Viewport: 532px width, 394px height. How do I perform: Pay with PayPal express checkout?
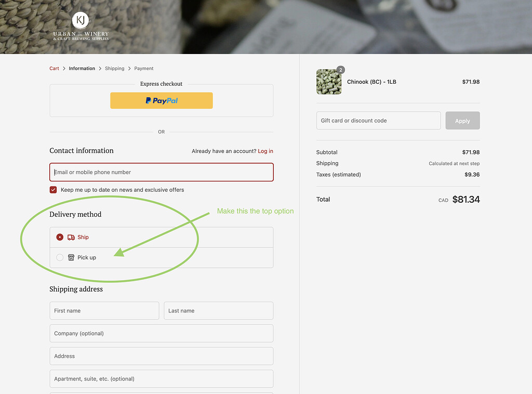162,100
